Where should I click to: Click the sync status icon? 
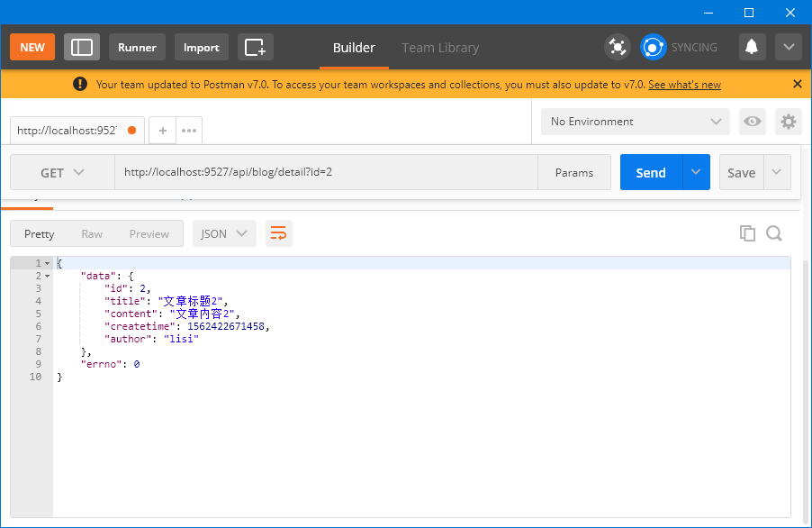click(x=653, y=47)
